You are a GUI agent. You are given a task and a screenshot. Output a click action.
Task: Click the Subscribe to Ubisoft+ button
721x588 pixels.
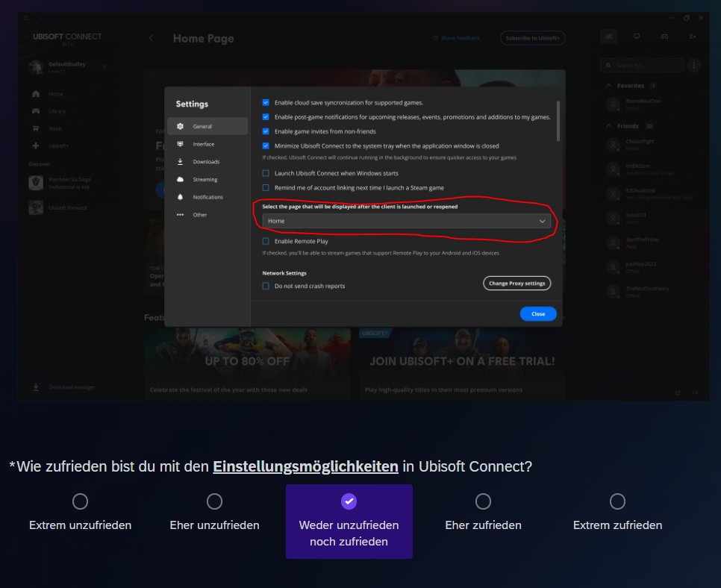[x=532, y=38]
